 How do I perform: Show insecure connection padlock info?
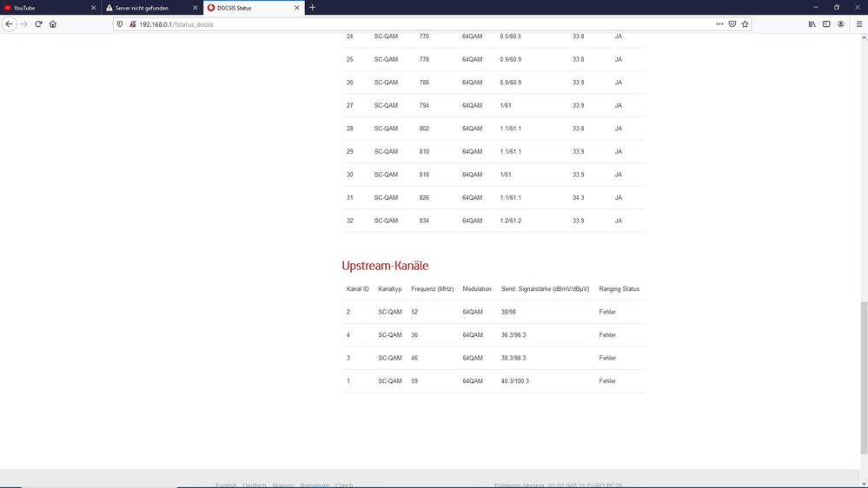click(132, 24)
